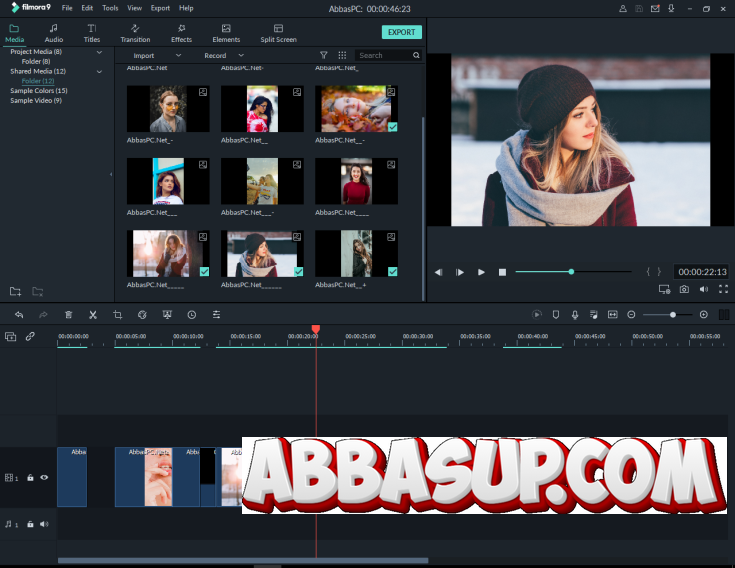
Task: Click the Undo arrow in timeline toolbar
Action: tap(19, 314)
